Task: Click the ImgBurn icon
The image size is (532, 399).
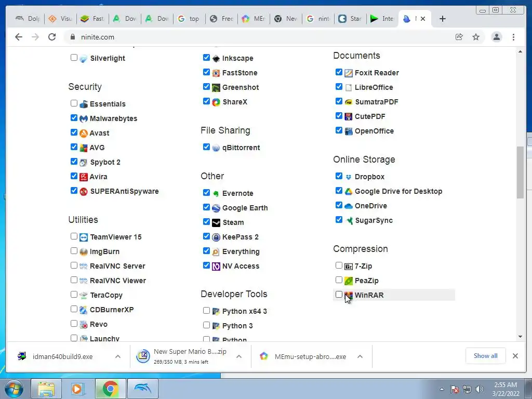Action: click(x=84, y=252)
